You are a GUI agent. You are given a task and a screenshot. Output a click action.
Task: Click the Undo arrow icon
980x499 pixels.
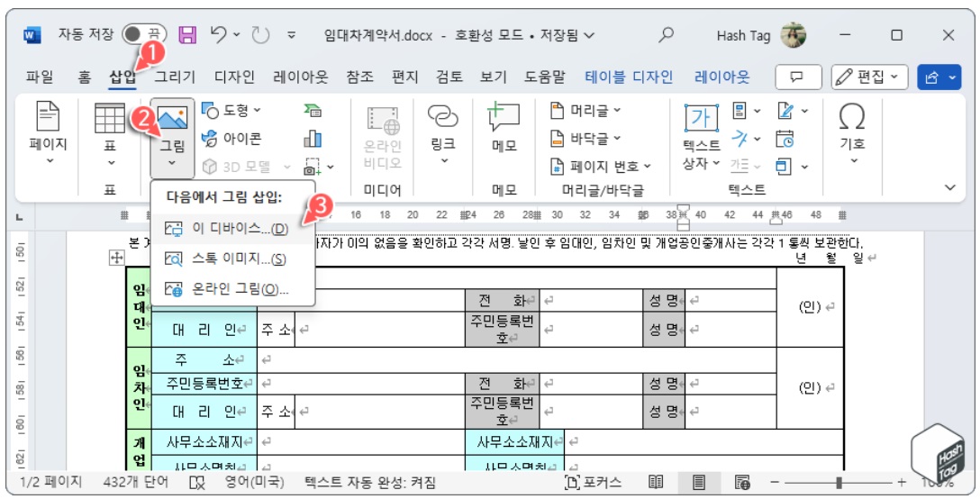pos(219,34)
